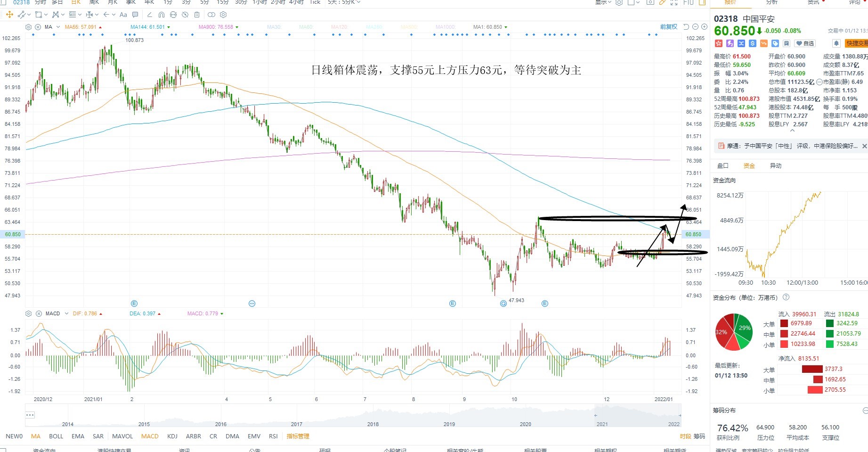Click the orange MA55 value label

[81, 27]
